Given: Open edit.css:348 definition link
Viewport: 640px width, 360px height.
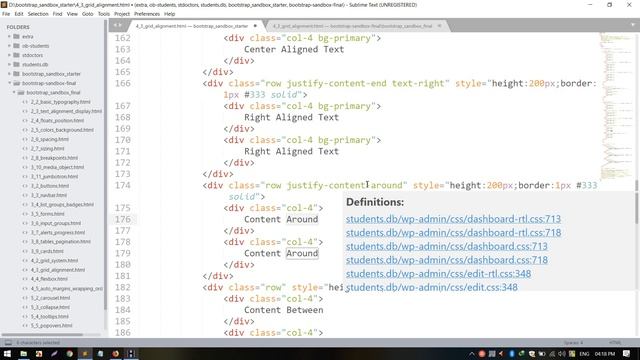Looking at the screenshot, I should pos(431,287).
